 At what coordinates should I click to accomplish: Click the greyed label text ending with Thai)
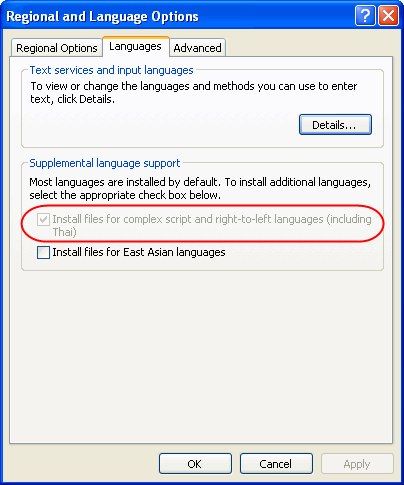click(212, 225)
